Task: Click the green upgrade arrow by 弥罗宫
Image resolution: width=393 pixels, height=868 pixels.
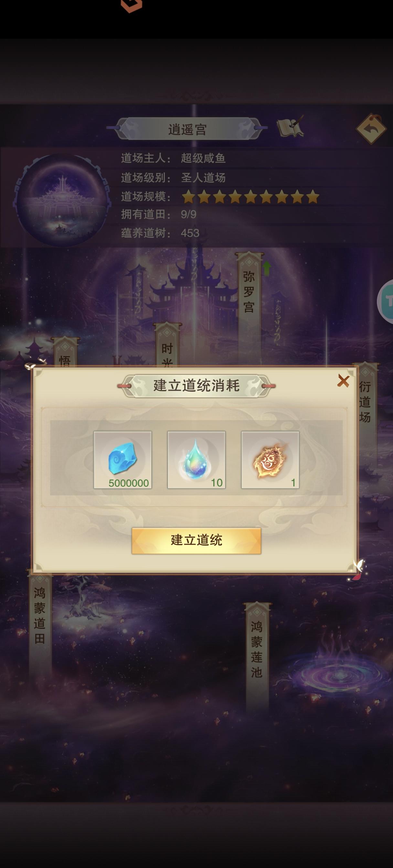Action: [267, 269]
